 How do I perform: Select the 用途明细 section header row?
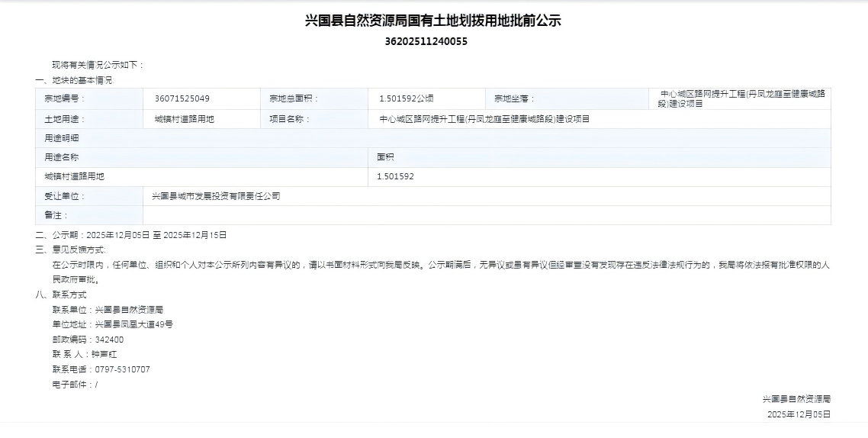(x=432, y=138)
